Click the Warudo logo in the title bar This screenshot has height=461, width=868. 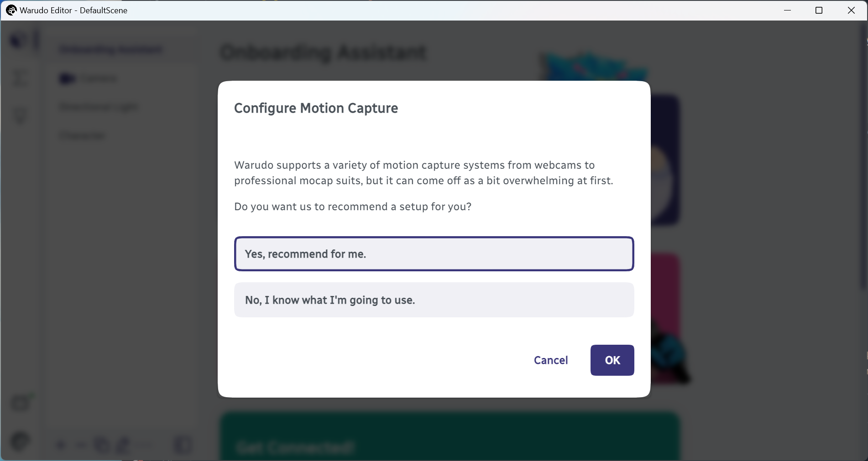click(x=11, y=10)
